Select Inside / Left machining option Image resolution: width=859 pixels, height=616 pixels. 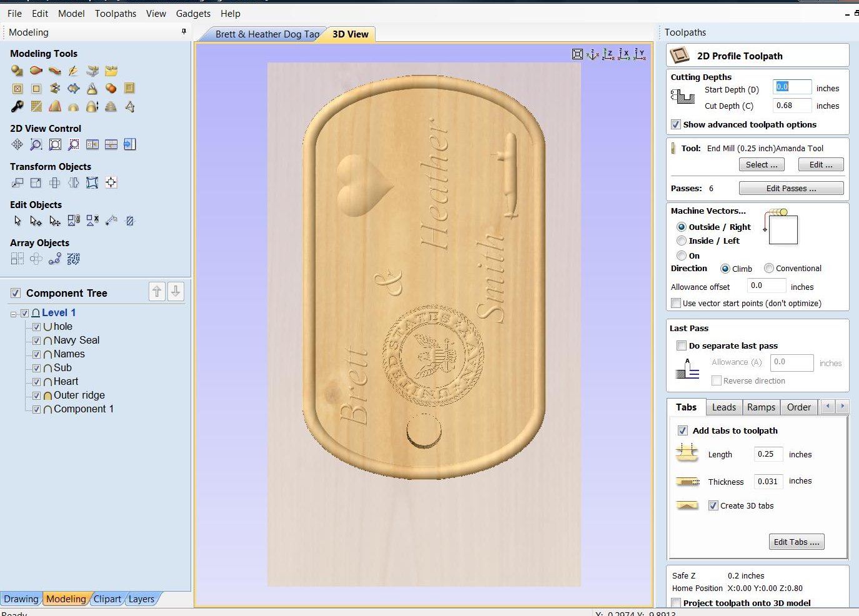coord(682,241)
